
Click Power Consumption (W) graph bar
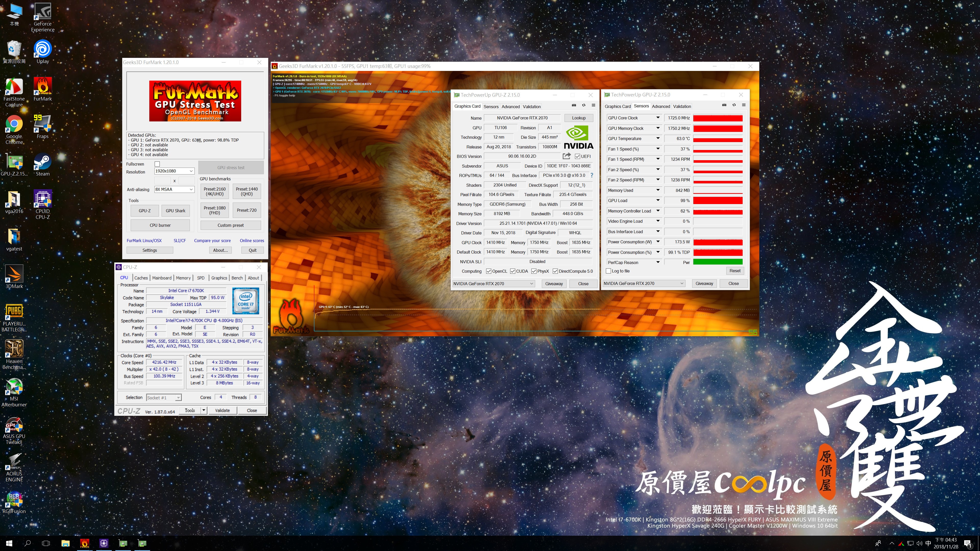click(717, 242)
